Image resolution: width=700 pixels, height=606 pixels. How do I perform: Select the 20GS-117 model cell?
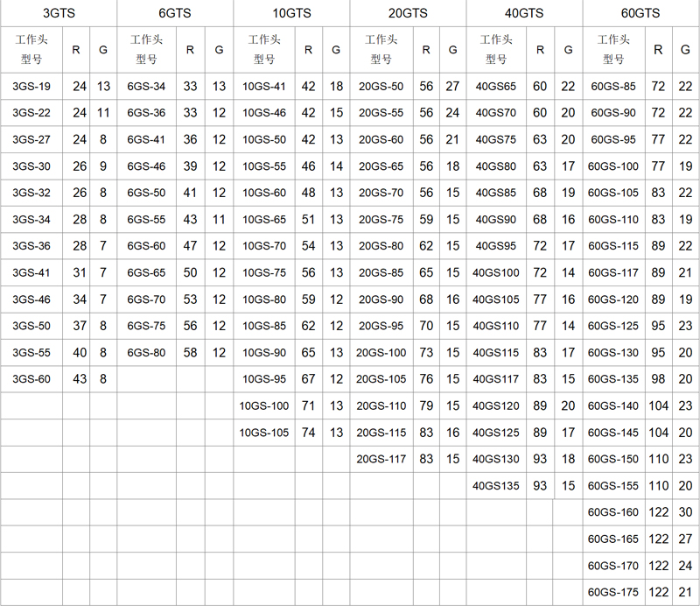381,459
